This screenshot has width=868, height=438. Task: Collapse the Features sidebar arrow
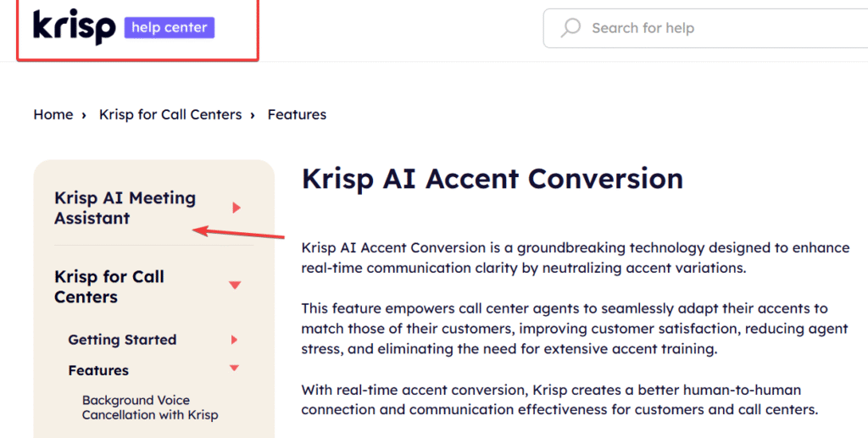[235, 369]
